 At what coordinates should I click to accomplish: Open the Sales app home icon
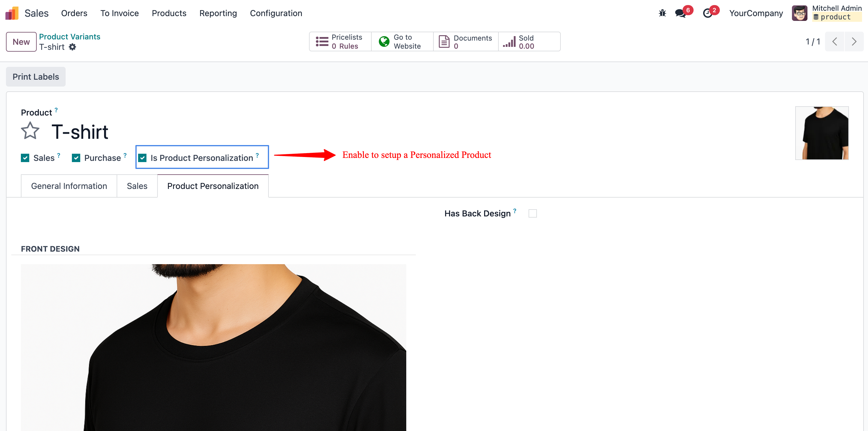point(12,13)
